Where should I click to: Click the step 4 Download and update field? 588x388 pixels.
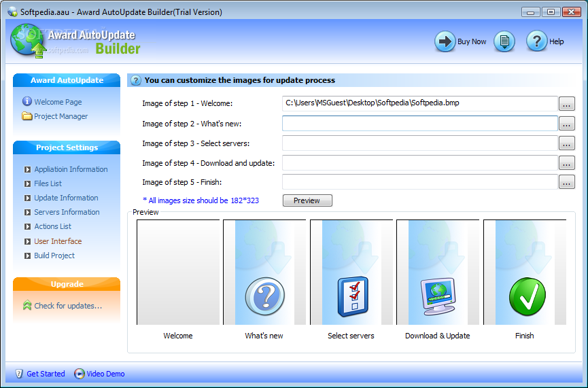click(x=420, y=162)
